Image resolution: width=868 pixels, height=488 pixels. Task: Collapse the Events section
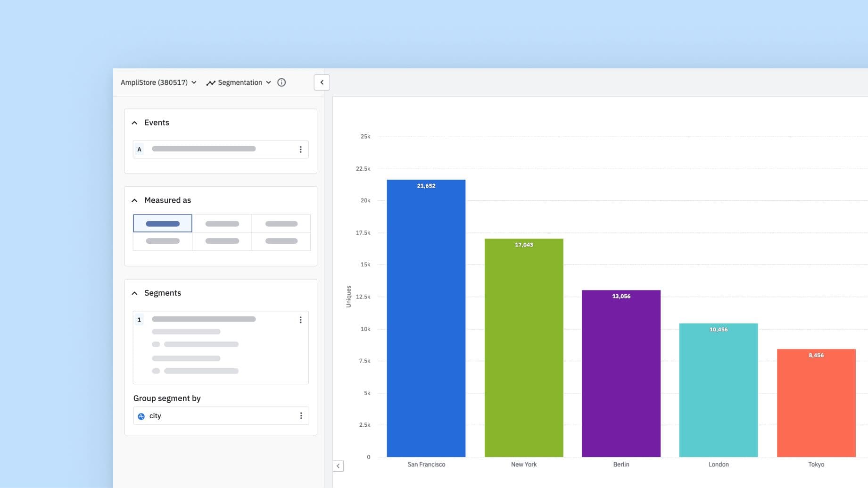point(135,123)
